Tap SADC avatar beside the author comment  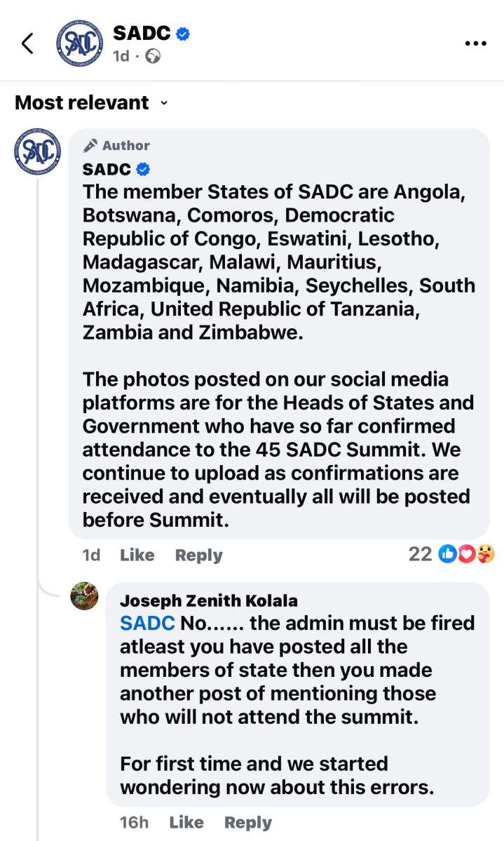pyautogui.click(x=38, y=152)
